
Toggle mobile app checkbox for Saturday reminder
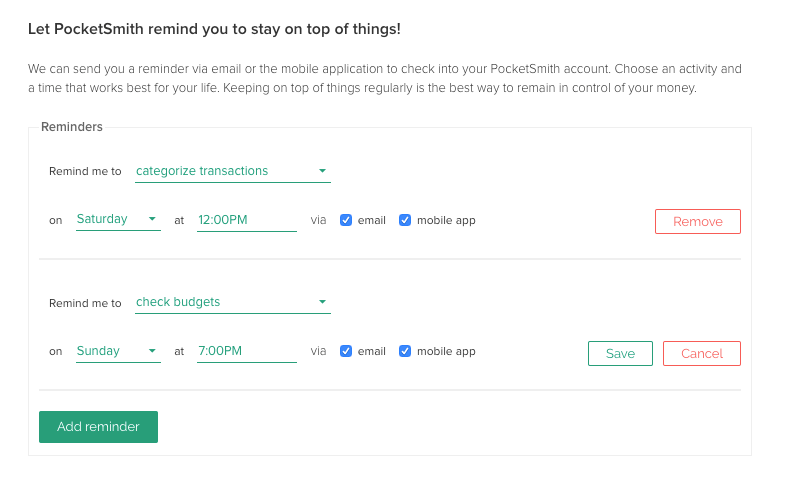(x=405, y=220)
